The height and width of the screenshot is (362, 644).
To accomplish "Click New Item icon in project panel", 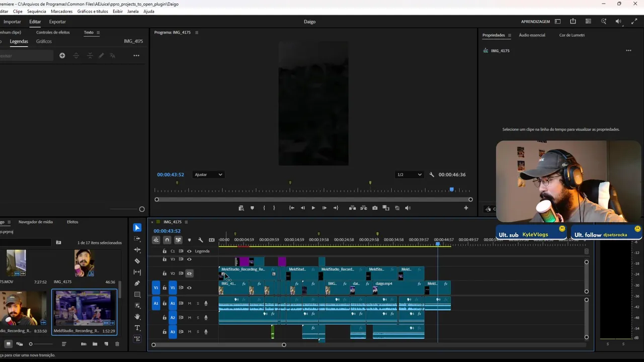I will click(x=106, y=344).
